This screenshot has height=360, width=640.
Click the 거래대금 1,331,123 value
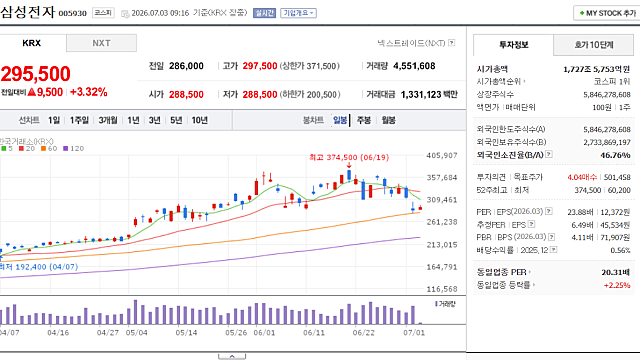421,95
